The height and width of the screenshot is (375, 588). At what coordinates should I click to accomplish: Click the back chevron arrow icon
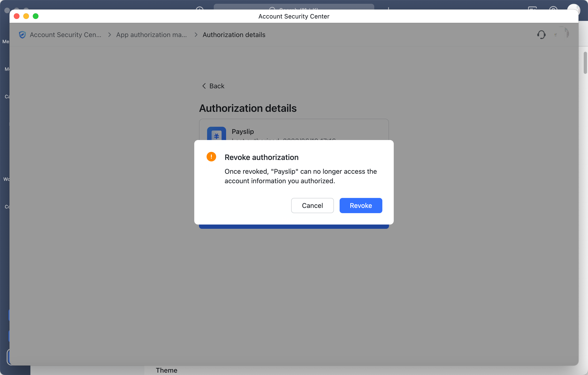[204, 86]
